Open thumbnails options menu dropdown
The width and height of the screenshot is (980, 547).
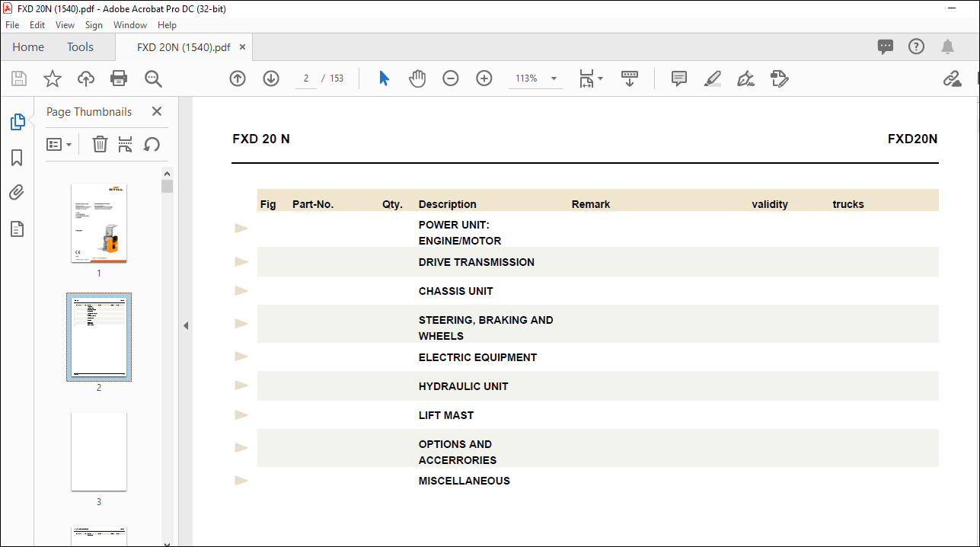coord(59,144)
